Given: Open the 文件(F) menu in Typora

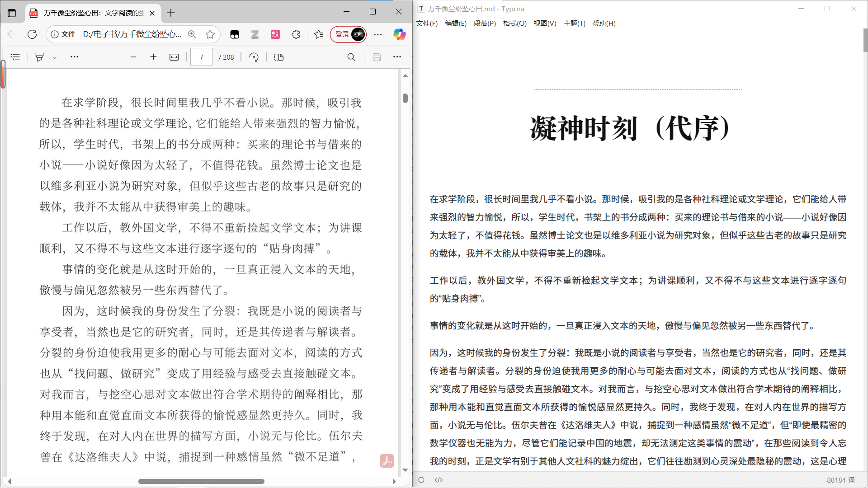Looking at the screenshot, I should 427,23.
